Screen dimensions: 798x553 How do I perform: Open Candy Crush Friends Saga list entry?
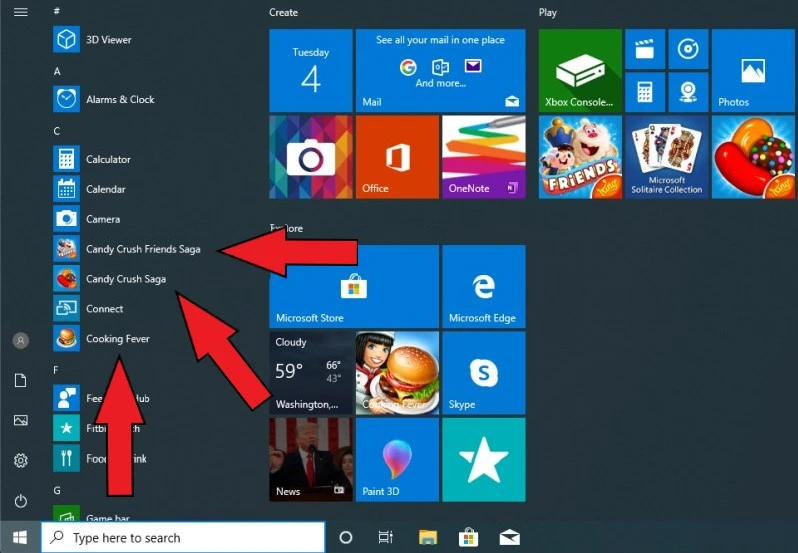[142, 249]
